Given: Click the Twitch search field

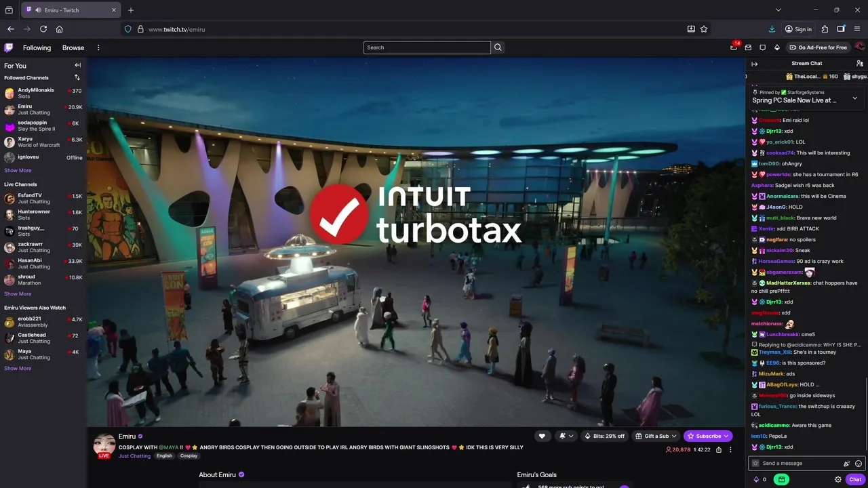Looking at the screenshot, I should click(427, 47).
